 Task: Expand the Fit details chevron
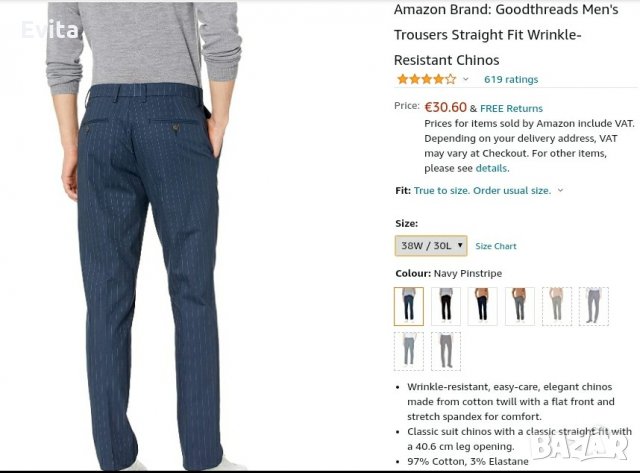[x=560, y=190]
